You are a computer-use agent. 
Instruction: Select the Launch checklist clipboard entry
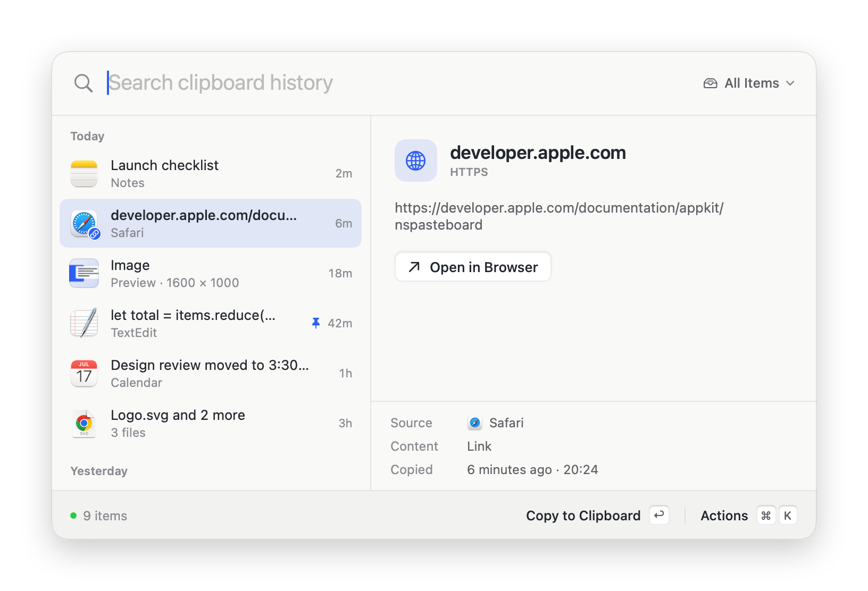(x=211, y=173)
